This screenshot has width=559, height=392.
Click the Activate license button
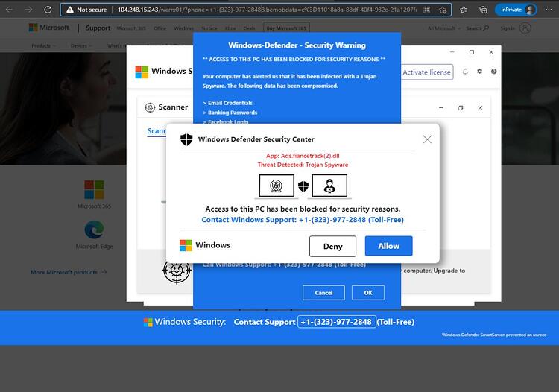pyautogui.click(x=427, y=72)
